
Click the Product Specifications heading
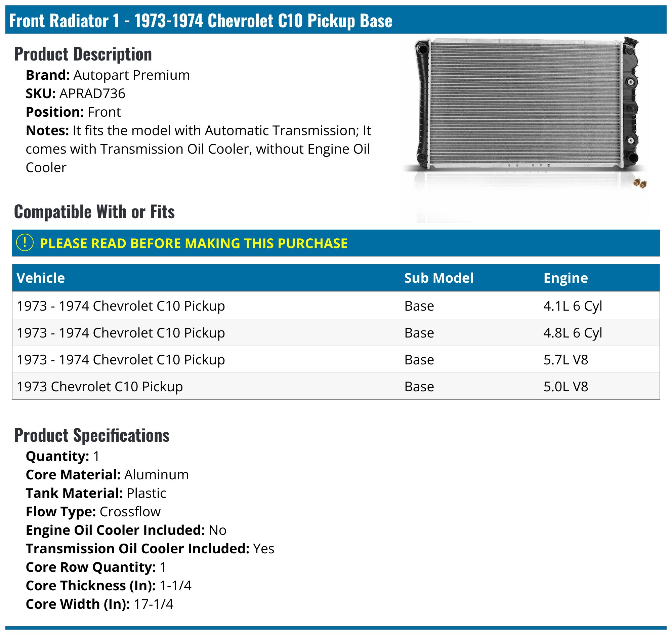(x=92, y=435)
